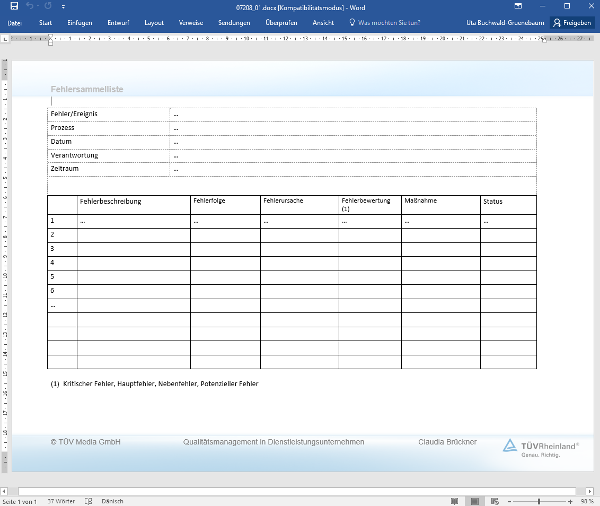Image resolution: width=600 pixels, height=506 pixels.
Task: Click the Undo arrow in title bar
Action: pos(29,6)
